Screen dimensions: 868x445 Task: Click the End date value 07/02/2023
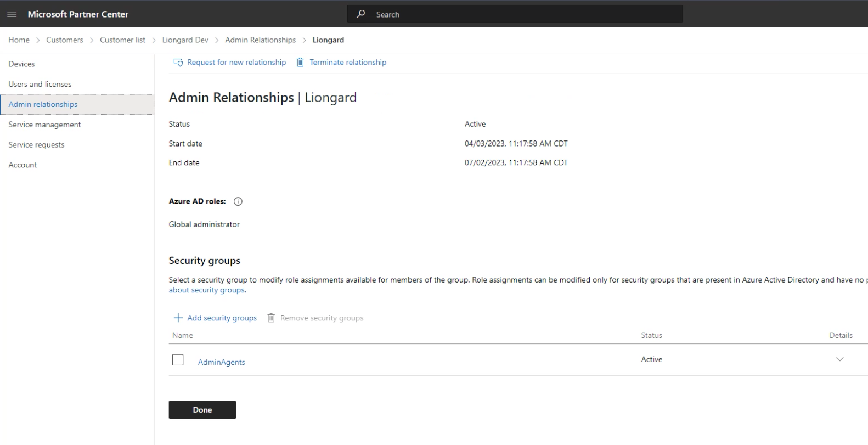516,163
